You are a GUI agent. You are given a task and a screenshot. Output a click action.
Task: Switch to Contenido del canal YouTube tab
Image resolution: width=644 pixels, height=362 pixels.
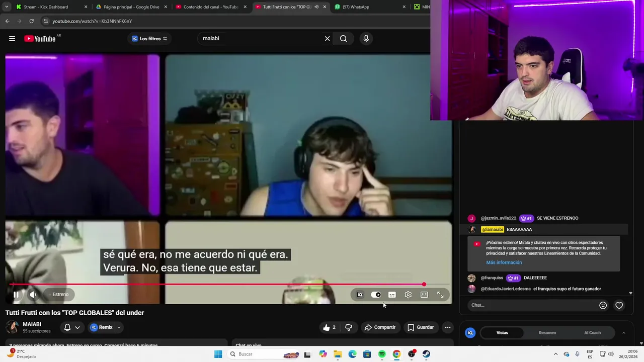[210, 7]
